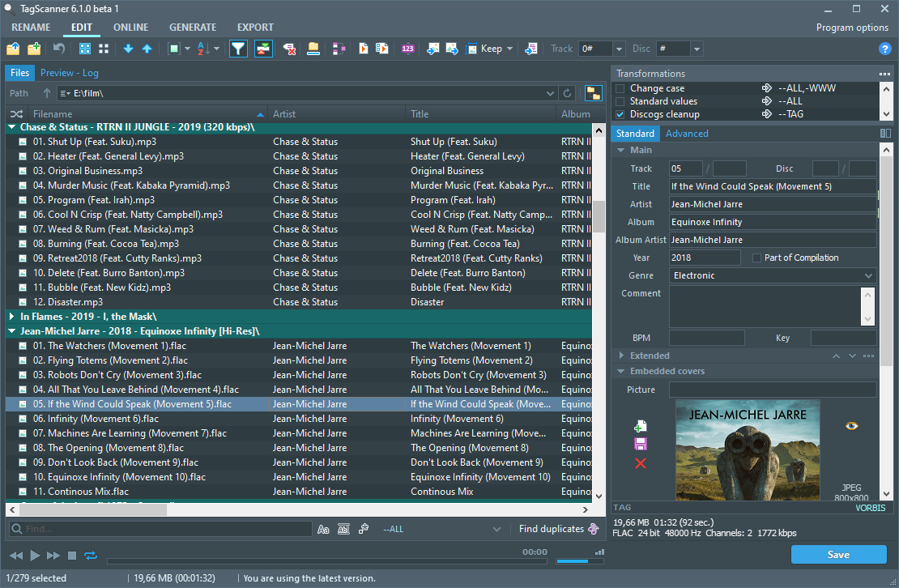Open the ONLINE tab

(x=130, y=27)
